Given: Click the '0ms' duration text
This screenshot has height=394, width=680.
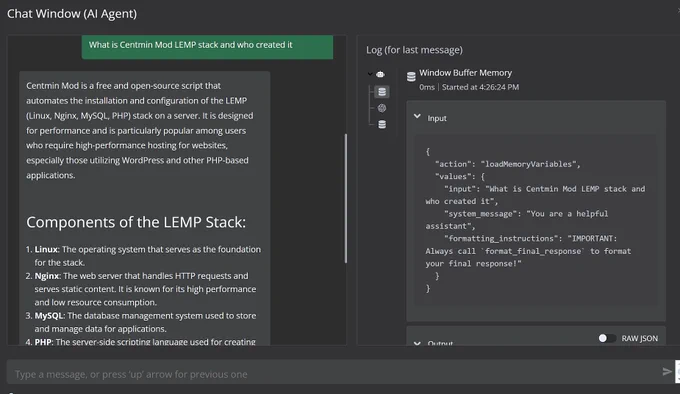Looking at the screenshot, I should click(427, 87).
